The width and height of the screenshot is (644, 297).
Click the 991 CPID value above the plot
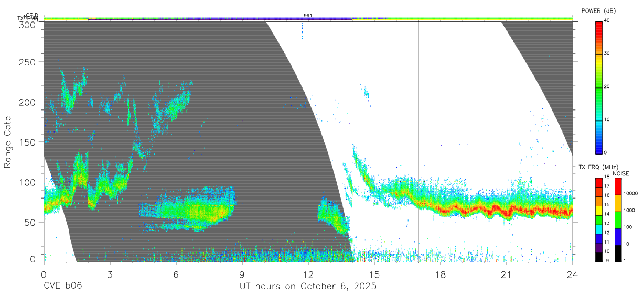[308, 16]
